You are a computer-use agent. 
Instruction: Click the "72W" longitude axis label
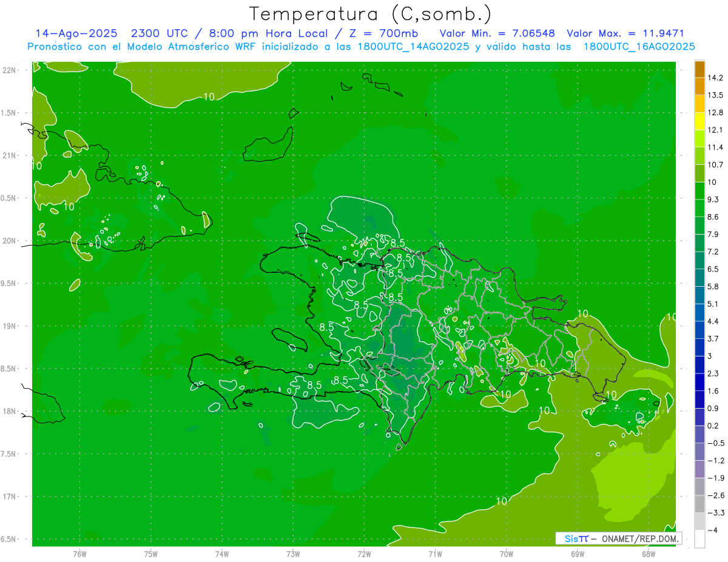pos(364,554)
